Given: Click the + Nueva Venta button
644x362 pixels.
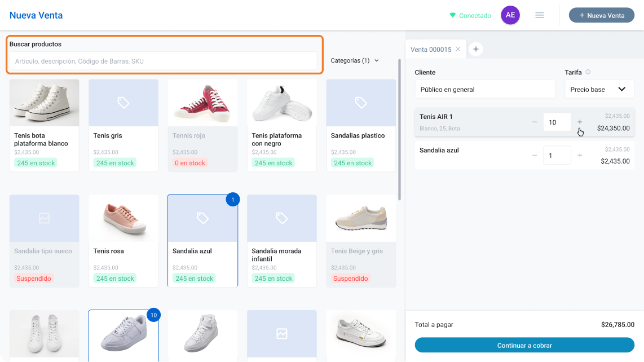Looking at the screenshot, I should point(601,15).
